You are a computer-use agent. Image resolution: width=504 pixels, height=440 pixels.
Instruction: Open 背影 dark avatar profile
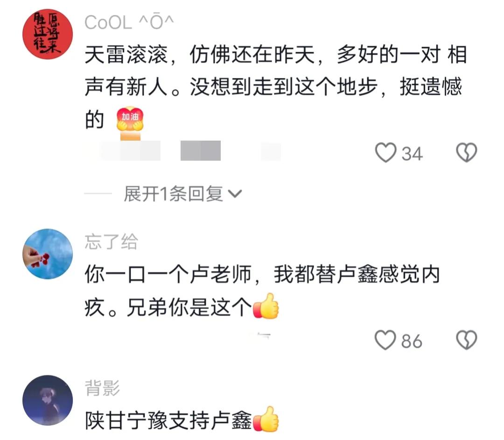pos(48,400)
